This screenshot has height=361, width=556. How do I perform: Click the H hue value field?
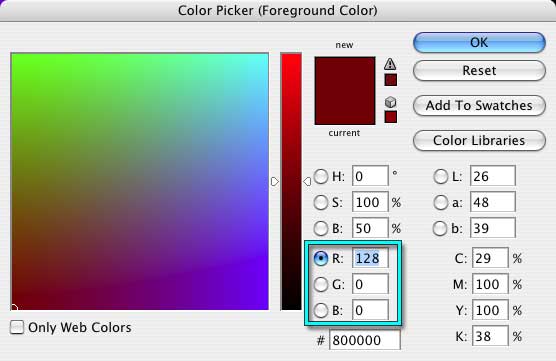370,176
